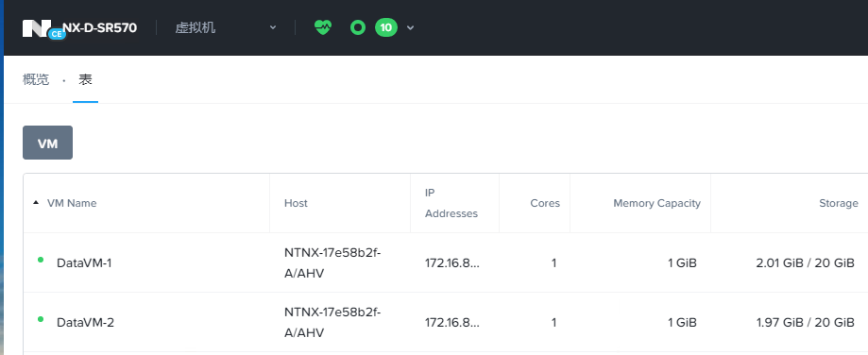
Task: Click the VM filter button
Action: coord(47,143)
